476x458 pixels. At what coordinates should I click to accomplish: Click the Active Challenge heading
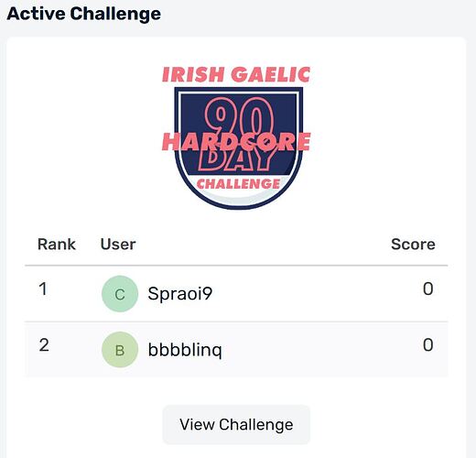(84, 14)
